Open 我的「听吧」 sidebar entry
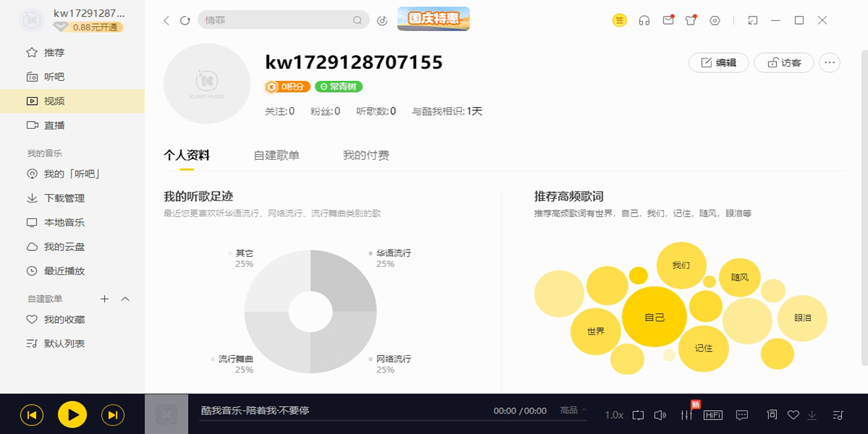 point(72,174)
